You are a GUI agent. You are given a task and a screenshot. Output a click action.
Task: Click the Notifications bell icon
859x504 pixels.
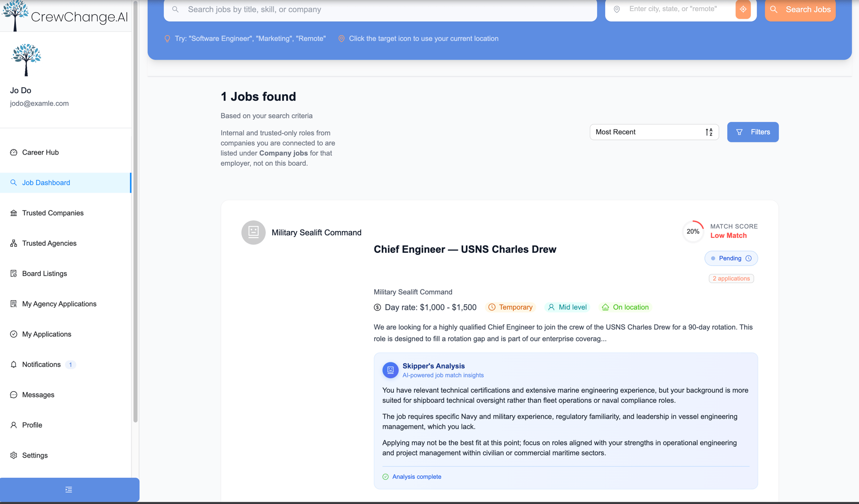(x=14, y=364)
